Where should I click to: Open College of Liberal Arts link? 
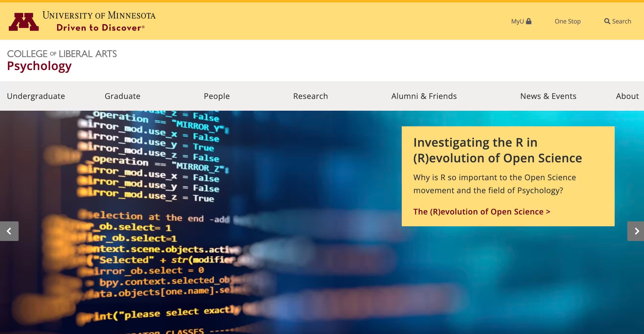tap(62, 54)
